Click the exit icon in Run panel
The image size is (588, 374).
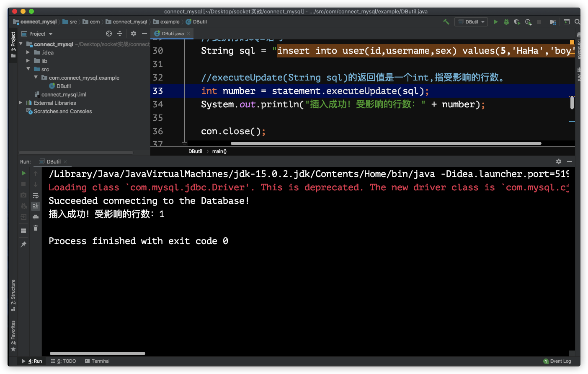[23, 217]
